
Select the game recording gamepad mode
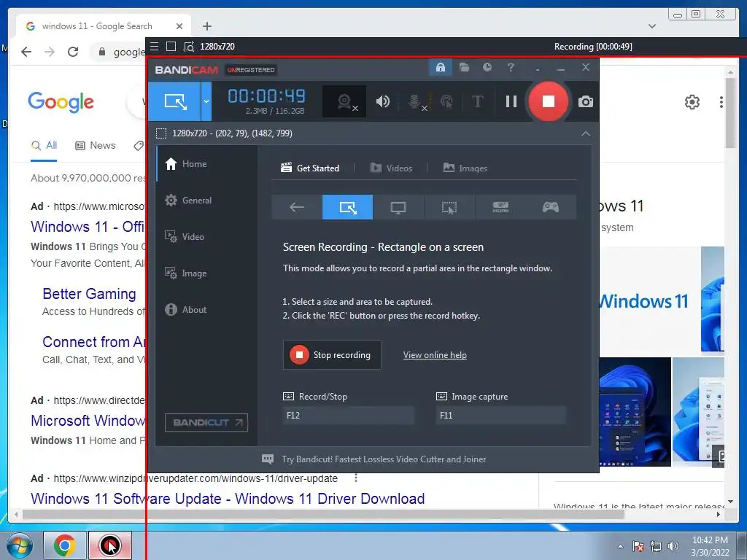coord(550,207)
